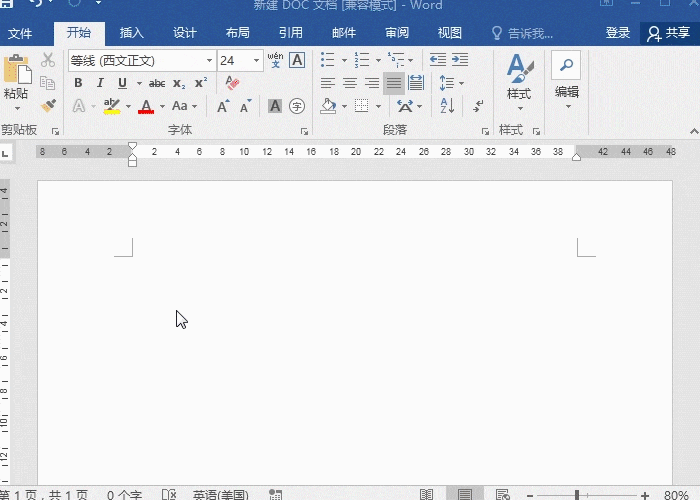Open font name dropdown
Viewport: 700px width, 500px height.
tap(209, 60)
